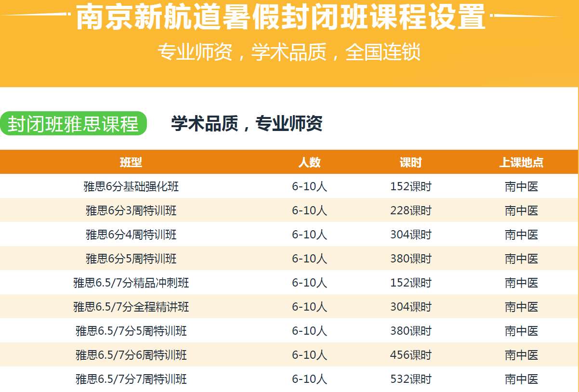Select the row 雅思6分5周特训班
The height and width of the screenshot is (392, 579).
pos(289,259)
